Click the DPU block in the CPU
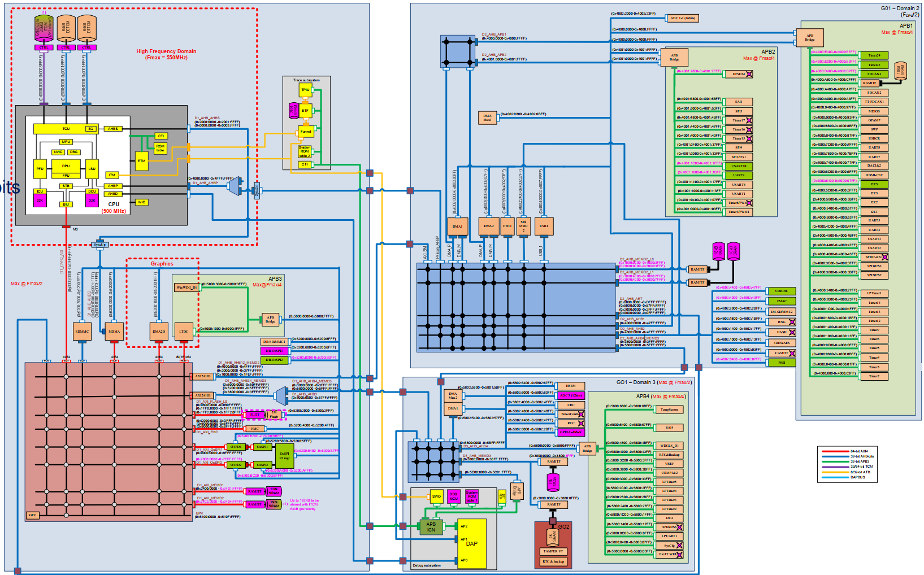Screen dimensions: 924x575 click(66, 166)
